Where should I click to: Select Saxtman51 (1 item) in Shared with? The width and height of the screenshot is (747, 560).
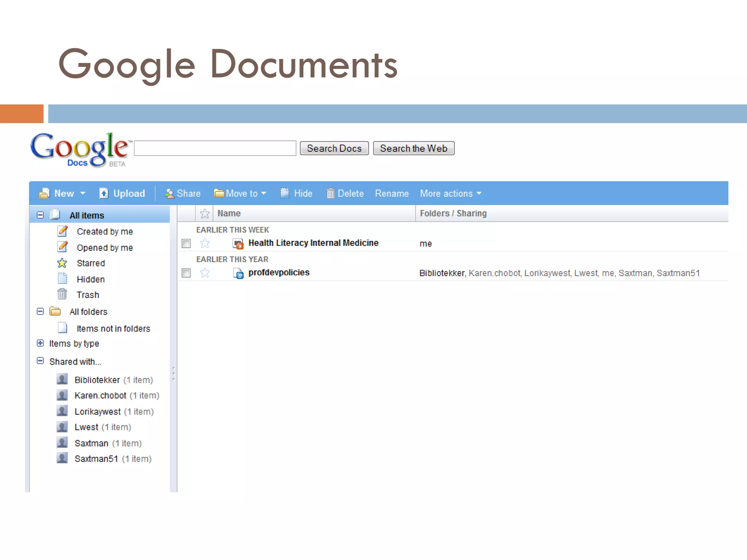tap(113, 459)
